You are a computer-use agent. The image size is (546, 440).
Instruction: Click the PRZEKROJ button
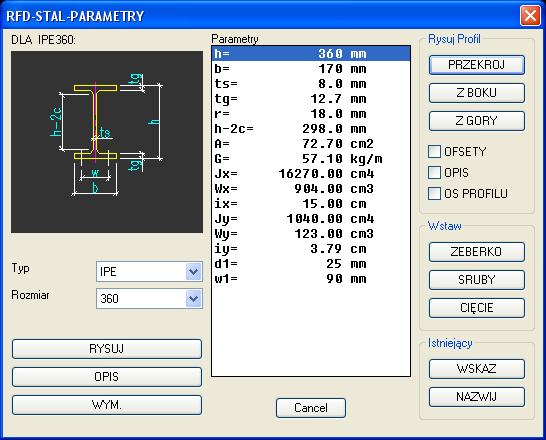tap(476, 65)
